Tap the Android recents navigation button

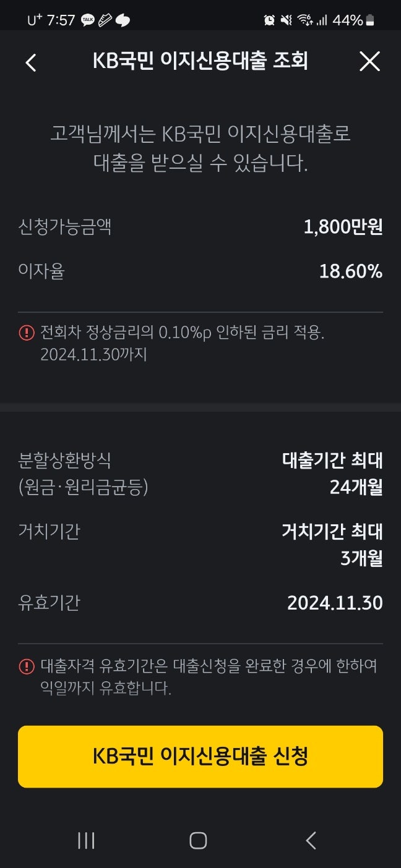(85, 841)
